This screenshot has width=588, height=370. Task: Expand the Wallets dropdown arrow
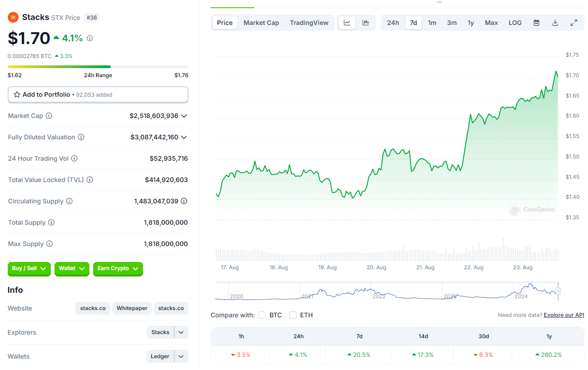pos(181,356)
